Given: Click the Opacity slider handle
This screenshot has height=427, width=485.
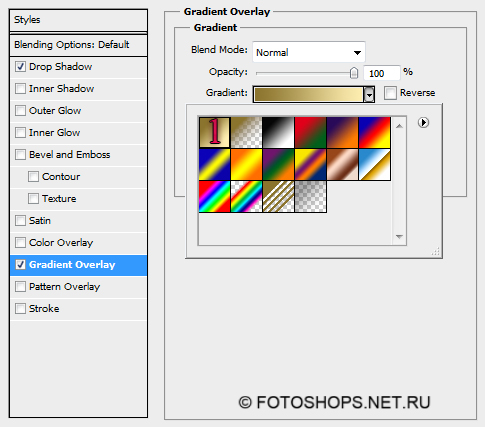Looking at the screenshot, I should 354,73.
